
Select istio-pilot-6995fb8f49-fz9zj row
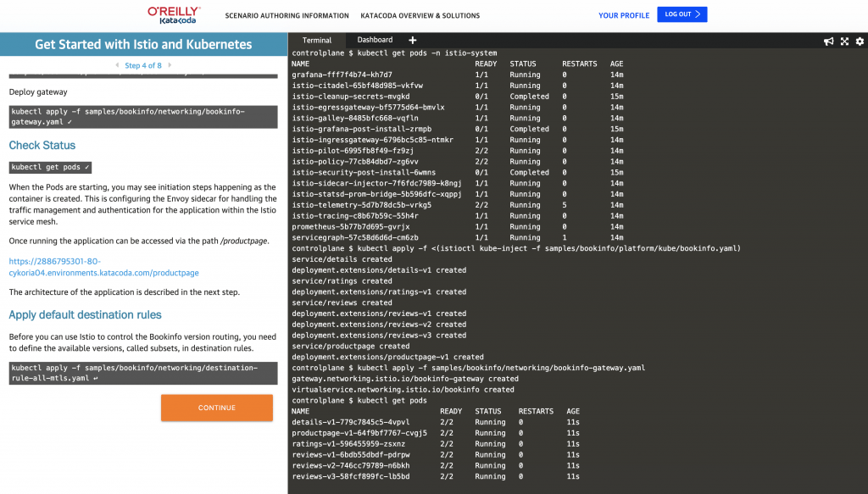tap(458, 151)
